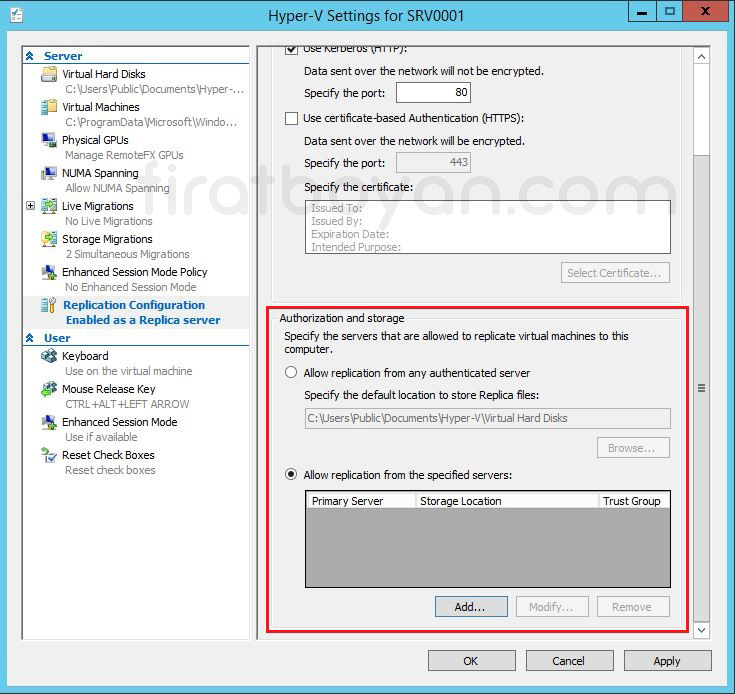This screenshot has height=694, width=735.
Task: Click the HTTP port field showing 80
Action: [434, 92]
